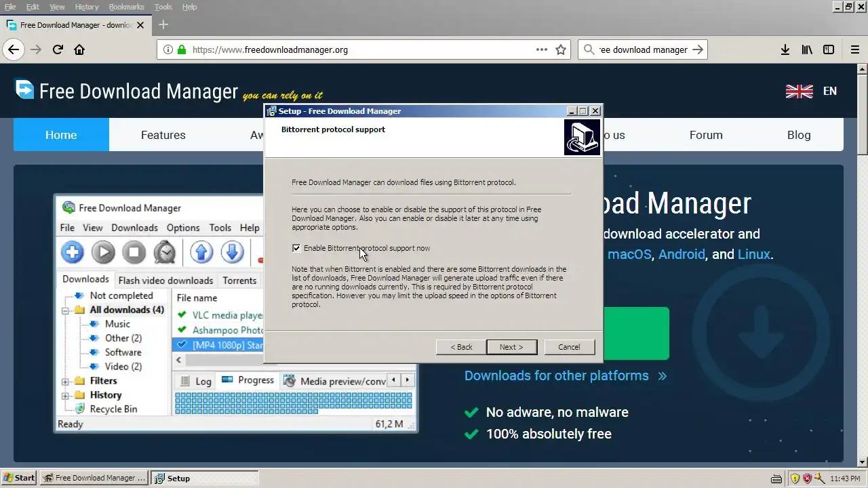
Task: Click the search go arrow
Action: [698, 49]
